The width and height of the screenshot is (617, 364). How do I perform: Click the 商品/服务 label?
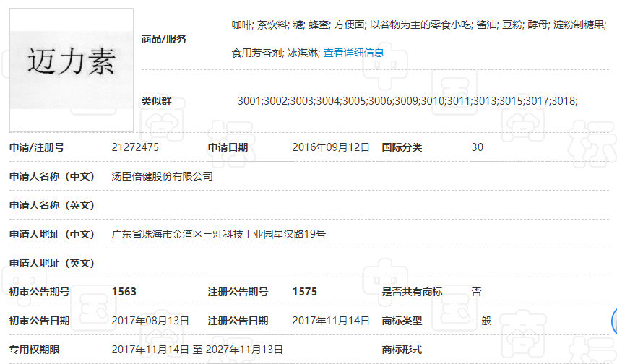(164, 39)
